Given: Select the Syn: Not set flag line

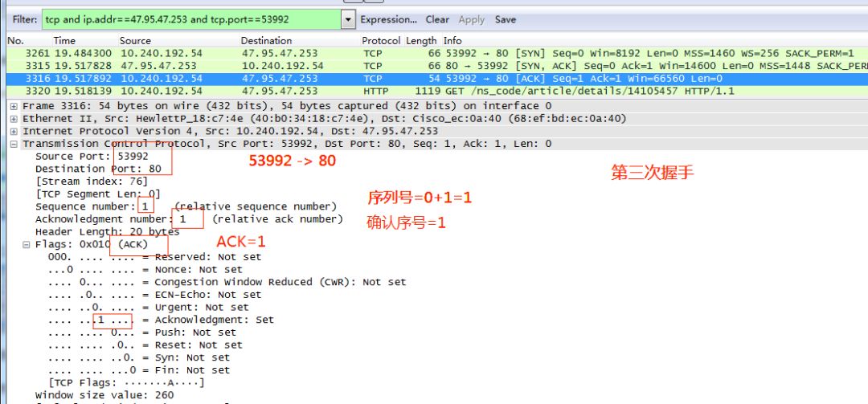Looking at the screenshot, I should click(x=139, y=358).
